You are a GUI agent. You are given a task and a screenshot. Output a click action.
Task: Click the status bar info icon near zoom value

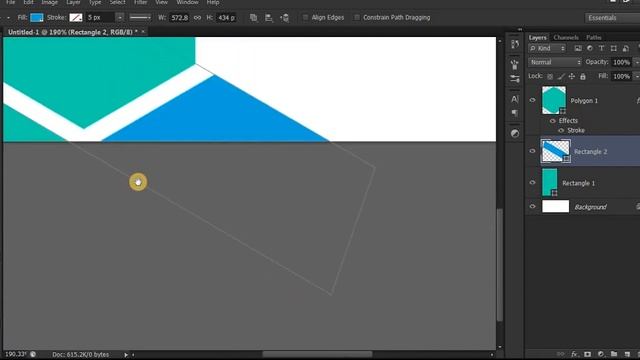coord(33,354)
